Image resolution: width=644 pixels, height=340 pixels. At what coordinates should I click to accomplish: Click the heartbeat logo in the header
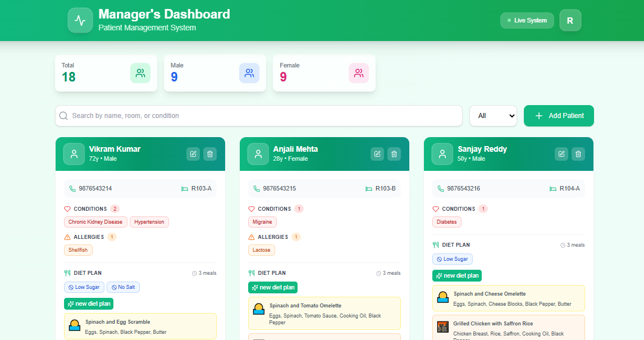pyautogui.click(x=80, y=20)
